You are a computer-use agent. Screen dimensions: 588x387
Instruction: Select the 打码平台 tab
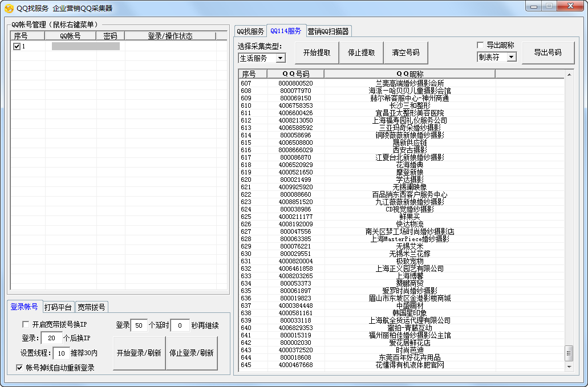point(58,307)
